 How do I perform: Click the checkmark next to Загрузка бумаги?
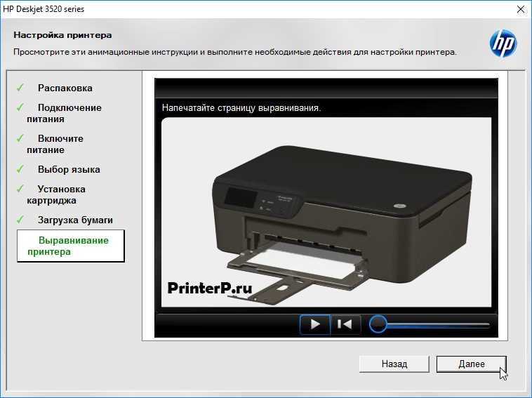click(x=20, y=220)
